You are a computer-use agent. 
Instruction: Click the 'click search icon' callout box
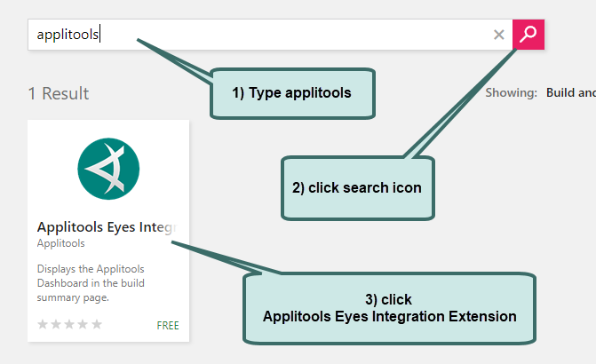pyautogui.click(x=357, y=188)
